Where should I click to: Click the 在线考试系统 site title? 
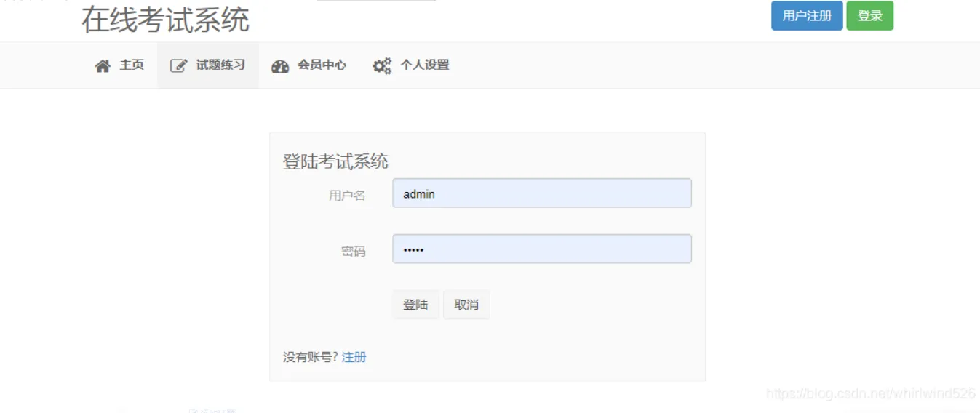165,20
